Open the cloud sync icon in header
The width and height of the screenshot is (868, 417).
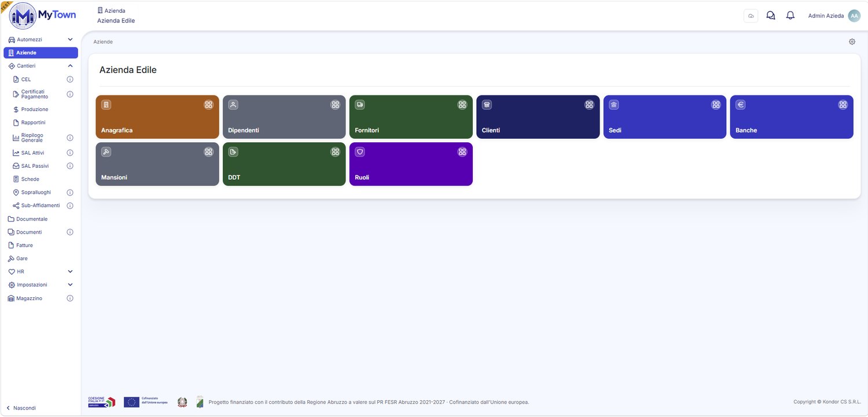point(751,16)
